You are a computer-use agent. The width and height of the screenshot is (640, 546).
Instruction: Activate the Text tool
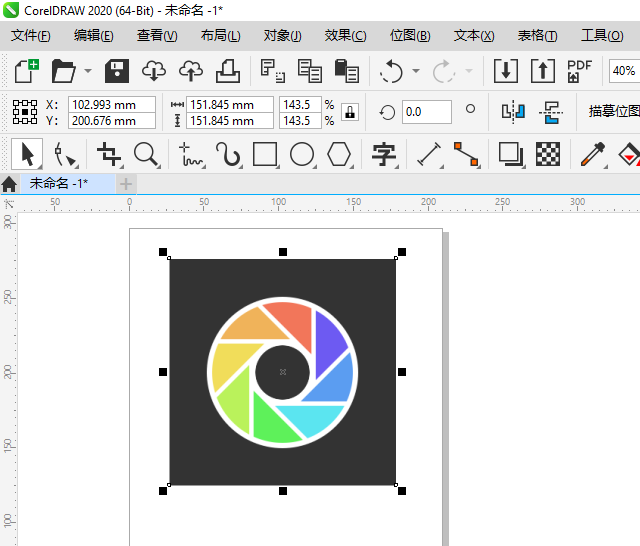384,154
